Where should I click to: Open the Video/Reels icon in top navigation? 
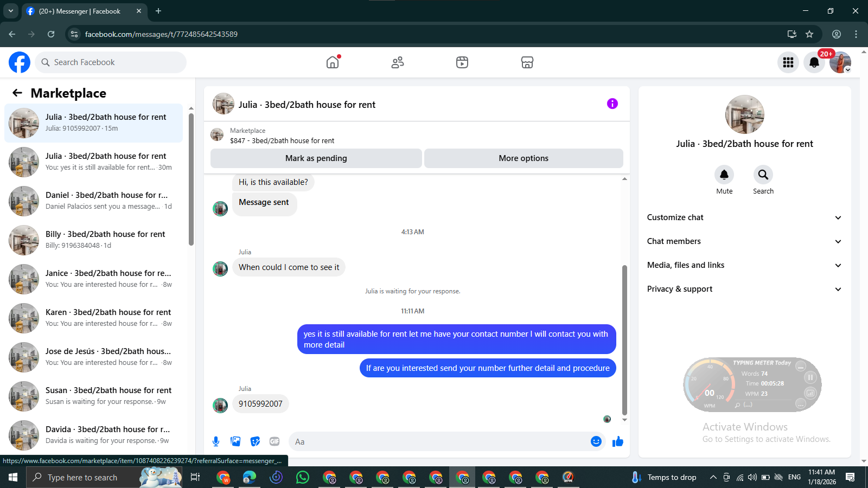462,62
